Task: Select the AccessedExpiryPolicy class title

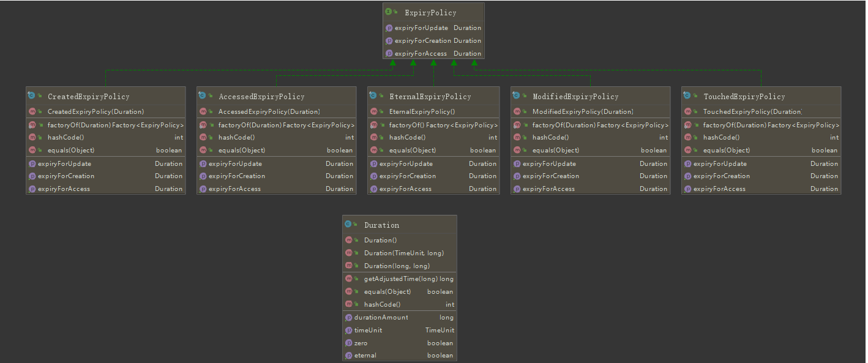Action: (x=261, y=97)
